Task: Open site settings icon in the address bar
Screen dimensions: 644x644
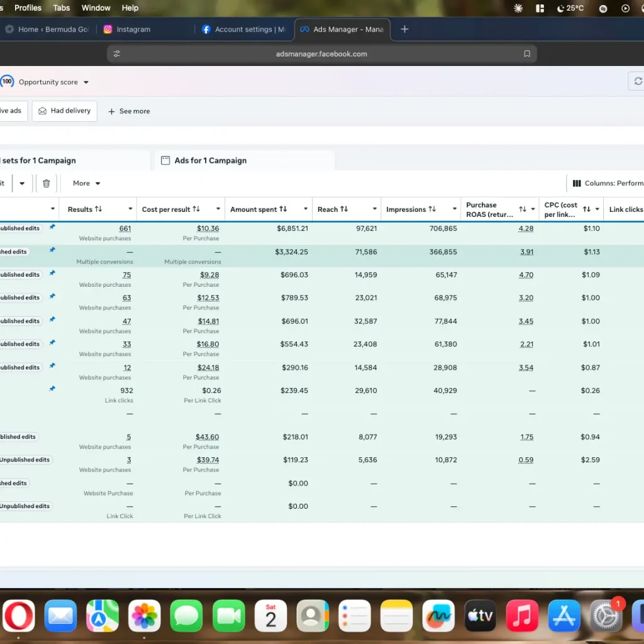Action: point(116,54)
